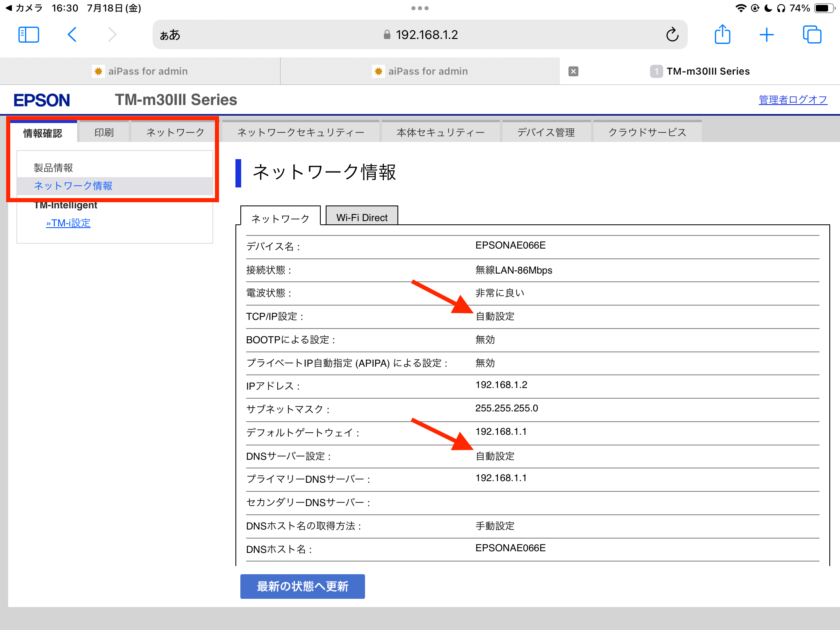Screen dimensions: 840x630
Task: Close the TM-m30III Series tab
Action: [573, 71]
